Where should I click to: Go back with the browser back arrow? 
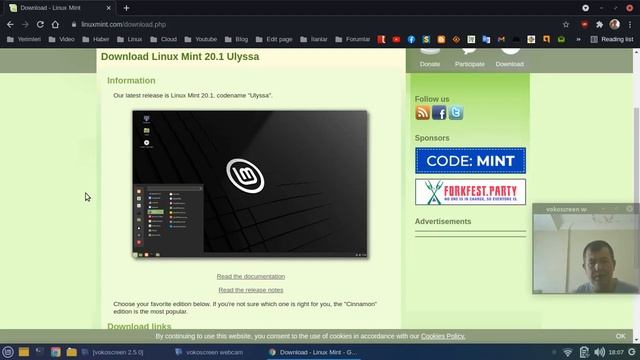click(10, 24)
